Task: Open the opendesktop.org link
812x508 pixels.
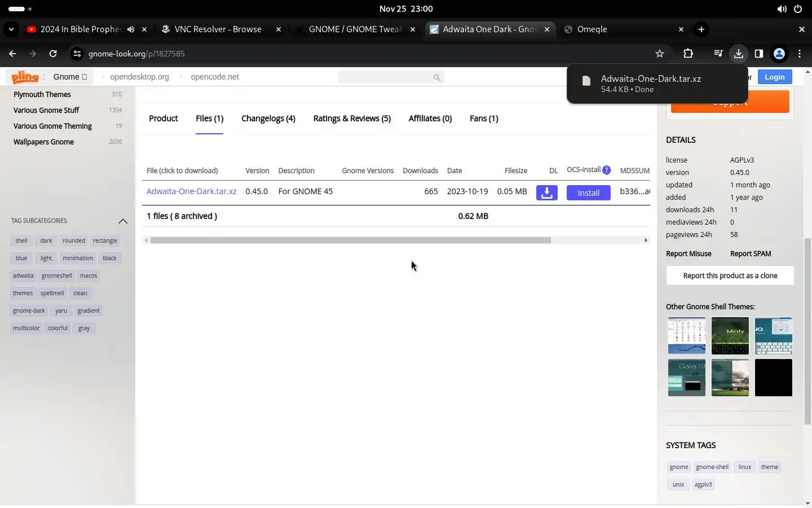Action: [x=139, y=77]
